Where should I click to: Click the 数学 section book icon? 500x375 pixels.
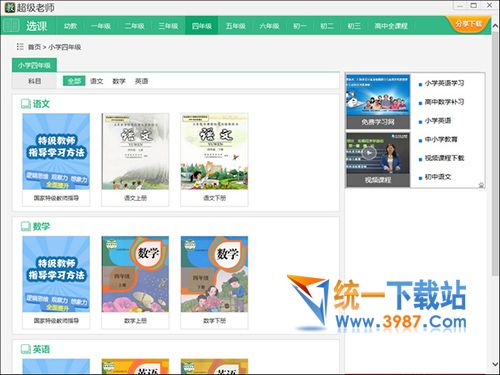26,226
